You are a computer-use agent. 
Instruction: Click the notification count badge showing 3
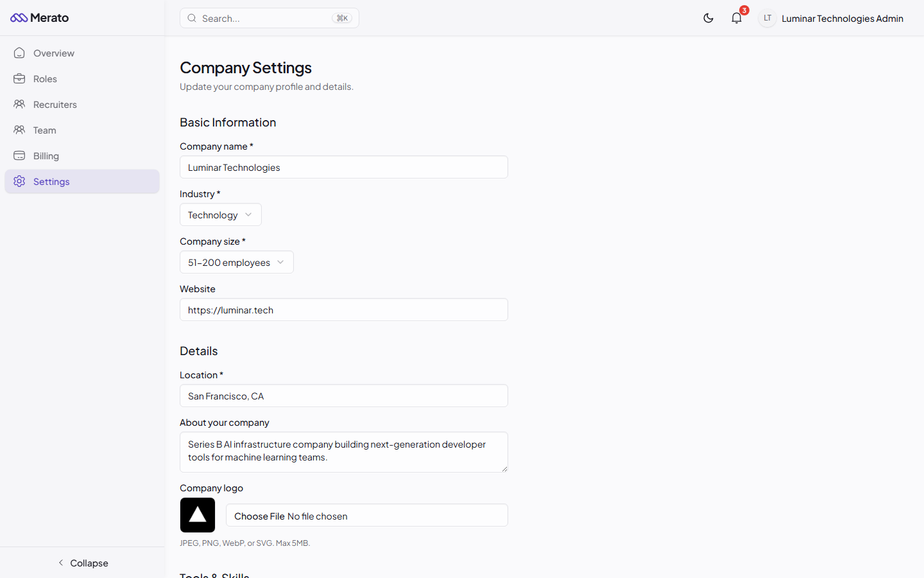[744, 10]
